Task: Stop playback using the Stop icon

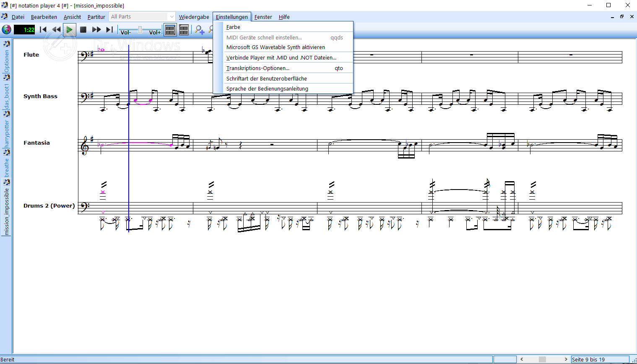Action: 83,29
